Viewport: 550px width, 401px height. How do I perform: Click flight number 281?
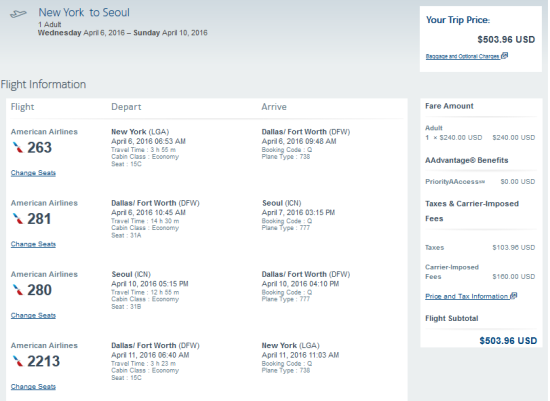[39, 219]
